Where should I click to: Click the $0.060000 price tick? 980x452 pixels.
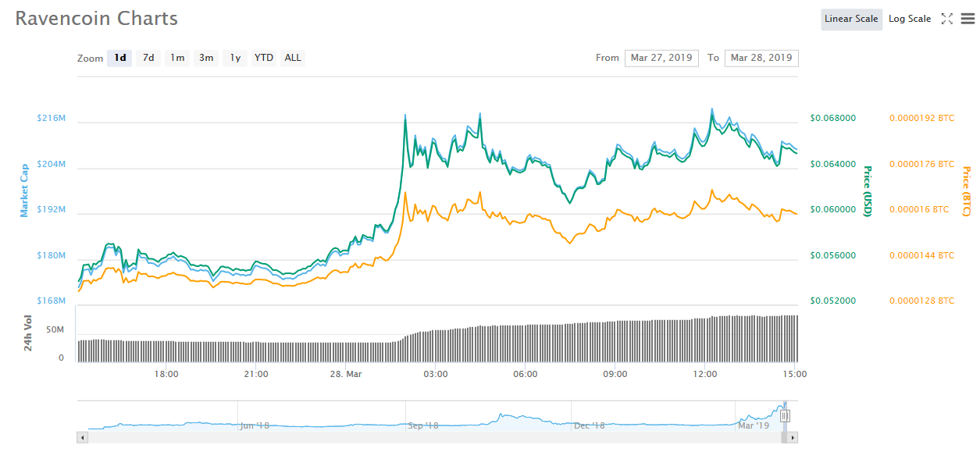833,209
